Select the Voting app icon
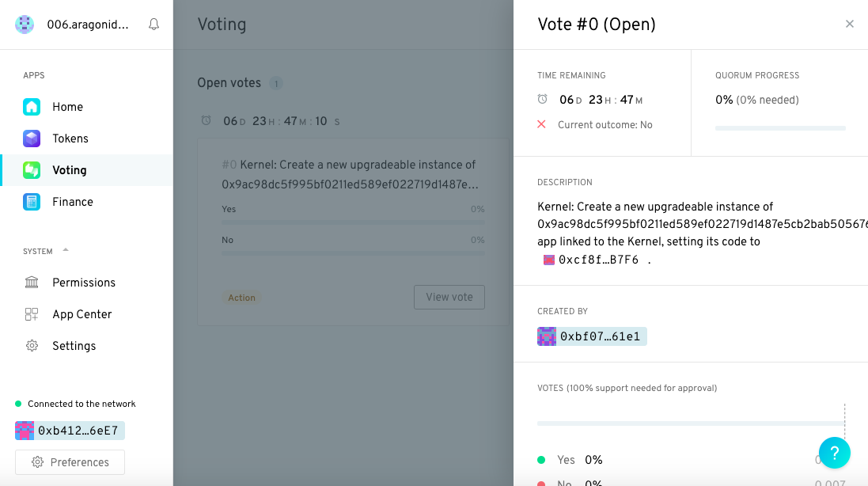Screen dimensions: 868x486 pyautogui.click(x=32, y=170)
